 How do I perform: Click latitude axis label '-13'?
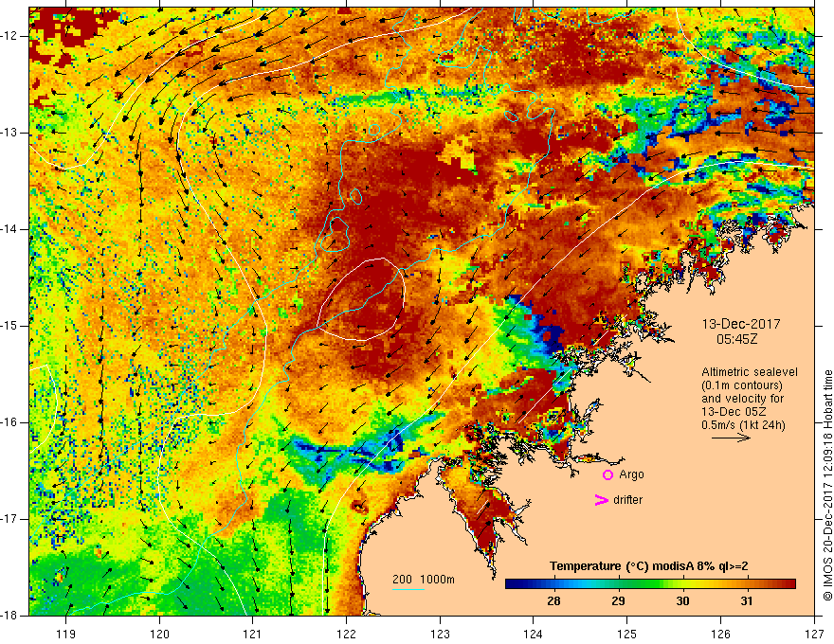tap(9, 133)
